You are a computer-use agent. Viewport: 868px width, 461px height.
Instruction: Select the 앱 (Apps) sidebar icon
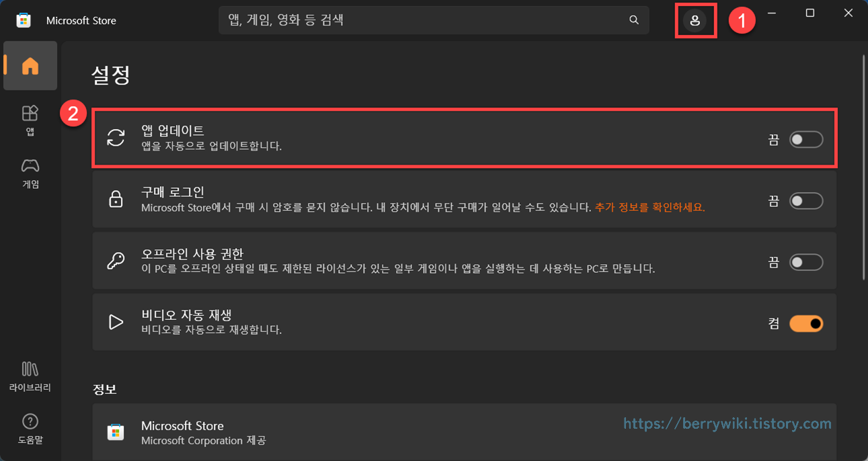30,120
